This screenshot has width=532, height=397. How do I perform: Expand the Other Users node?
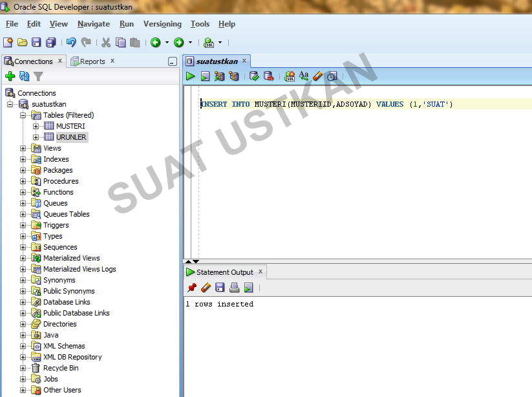[23, 391]
